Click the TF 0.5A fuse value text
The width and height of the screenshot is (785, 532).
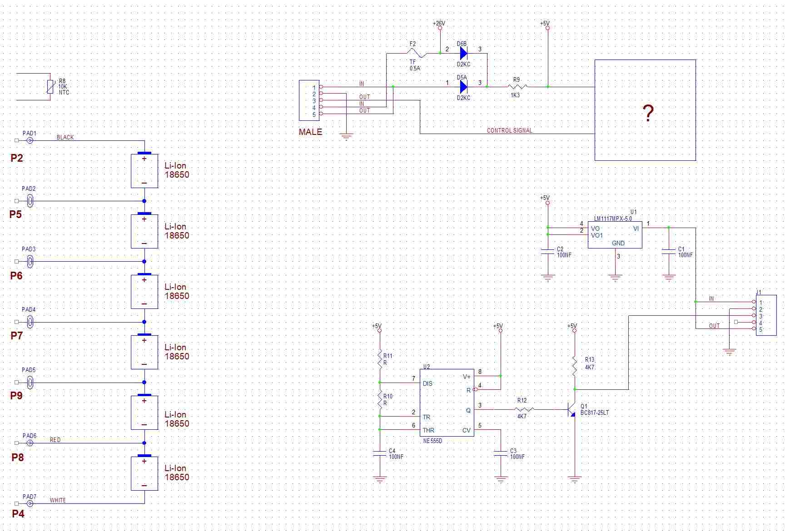415,65
